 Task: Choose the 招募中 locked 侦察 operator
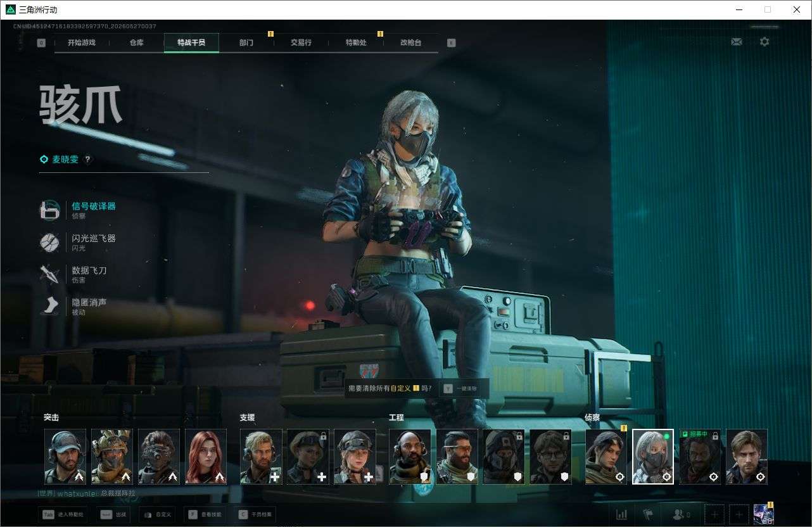pos(700,457)
